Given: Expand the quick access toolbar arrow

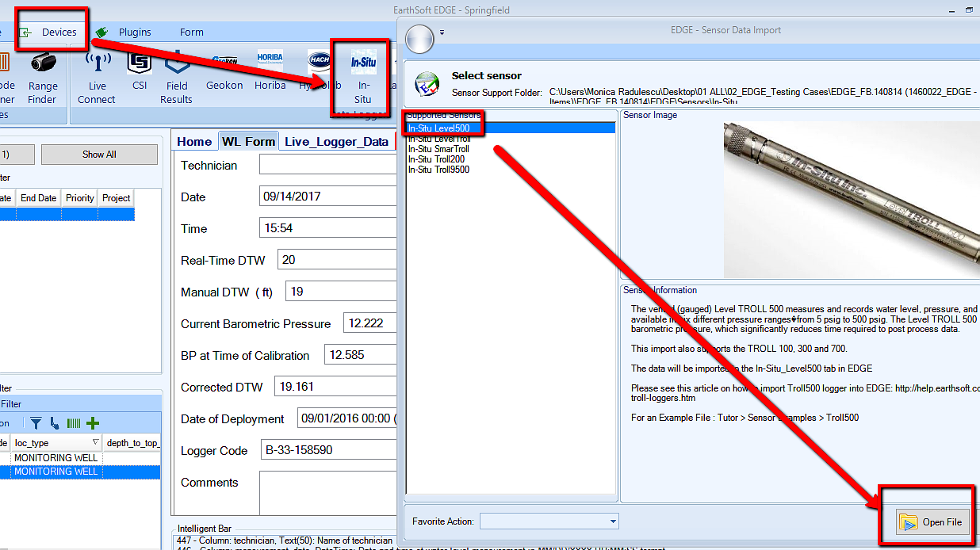Looking at the screenshot, I should 442,33.
